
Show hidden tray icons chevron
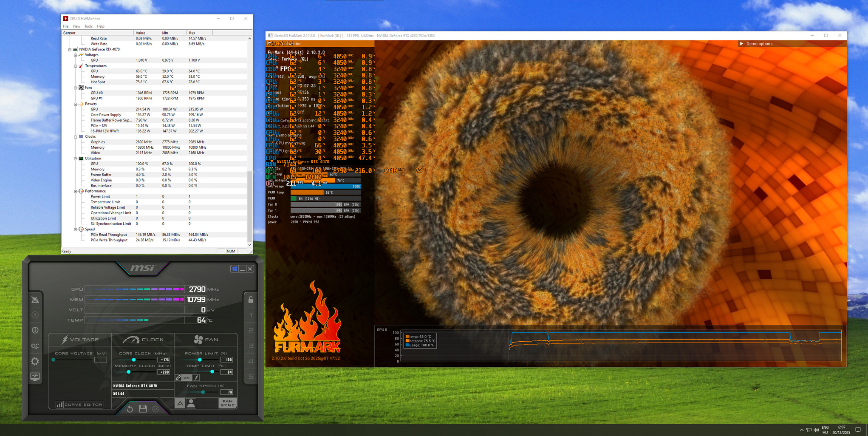pos(801,430)
